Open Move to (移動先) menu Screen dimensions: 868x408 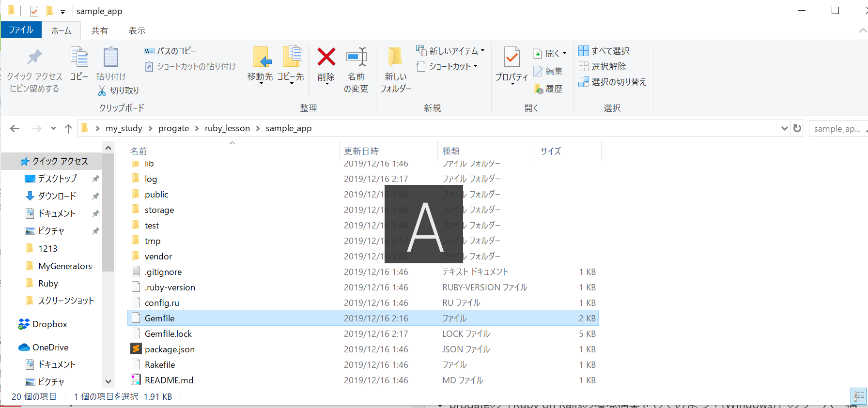(x=261, y=66)
